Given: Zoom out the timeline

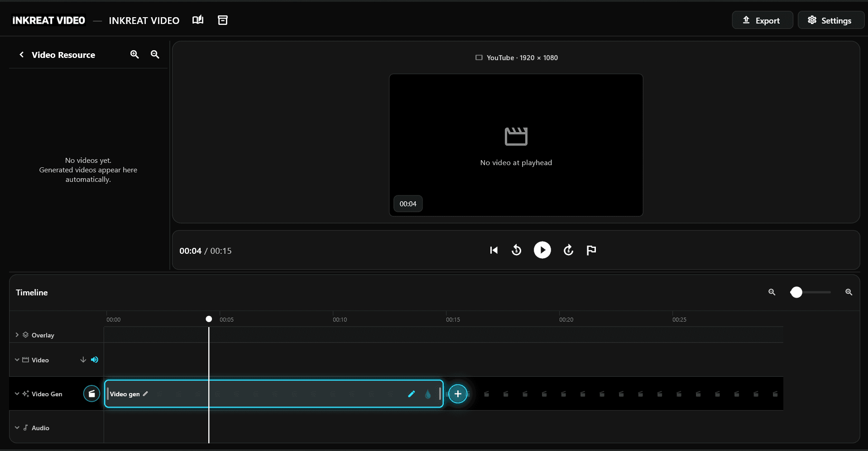Looking at the screenshot, I should pos(772,292).
